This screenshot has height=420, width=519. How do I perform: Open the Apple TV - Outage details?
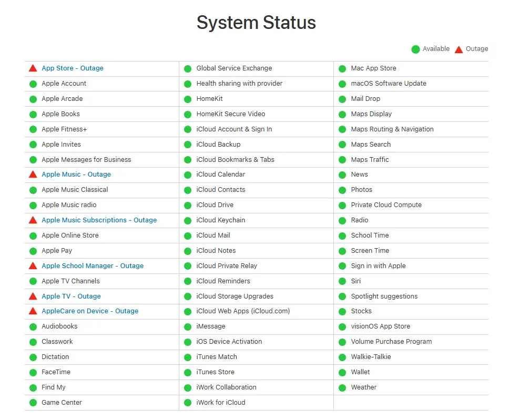71,296
